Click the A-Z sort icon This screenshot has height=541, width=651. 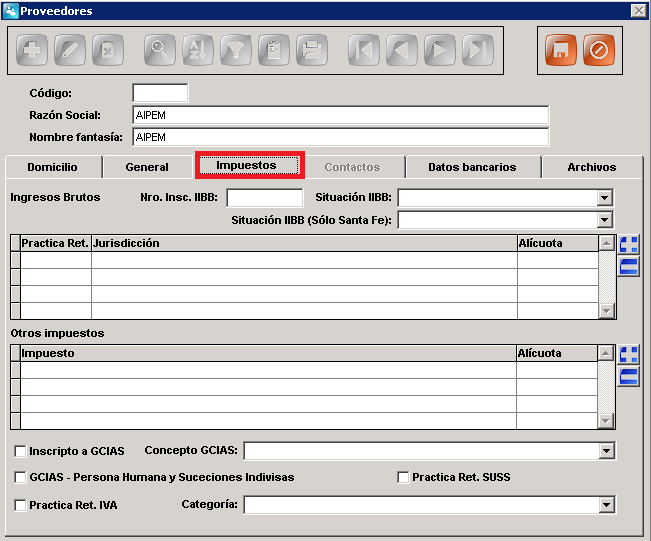coord(198,50)
